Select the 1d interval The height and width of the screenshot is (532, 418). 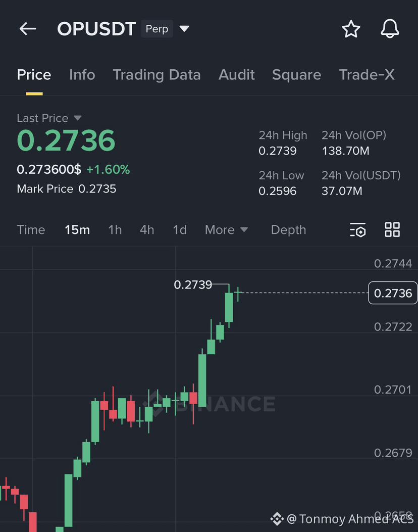[x=180, y=230]
